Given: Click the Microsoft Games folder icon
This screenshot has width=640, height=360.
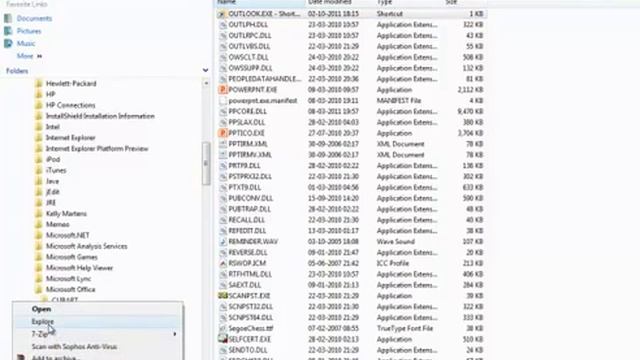Looking at the screenshot, I should click(39, 257).
